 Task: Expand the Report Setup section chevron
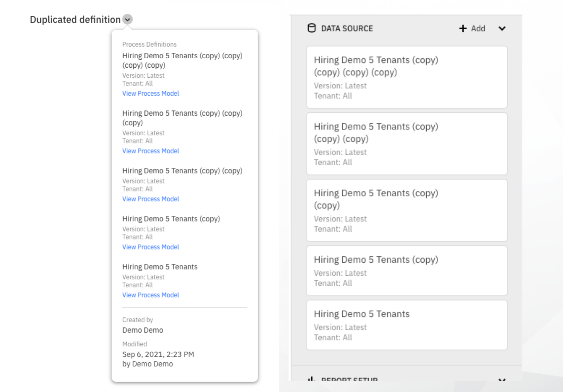pos(502,379)
